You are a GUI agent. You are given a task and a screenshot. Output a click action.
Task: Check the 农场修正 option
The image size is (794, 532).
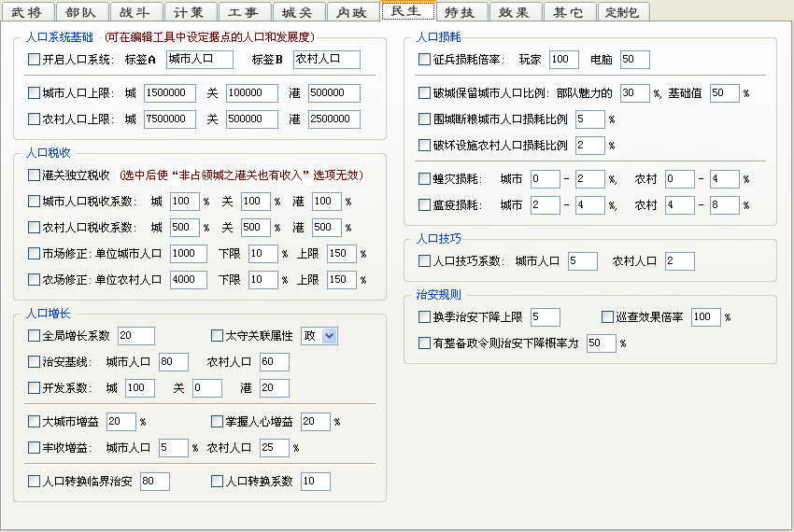click(34, 279)
